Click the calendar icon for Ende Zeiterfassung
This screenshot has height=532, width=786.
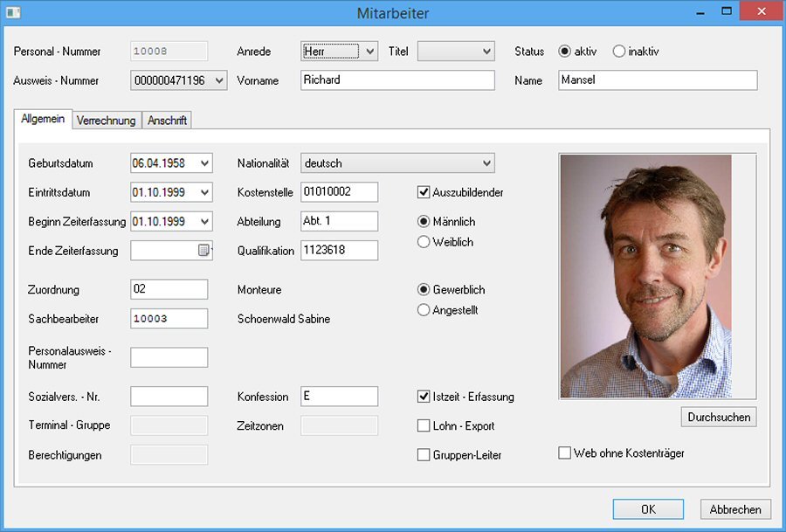point(204,251)
